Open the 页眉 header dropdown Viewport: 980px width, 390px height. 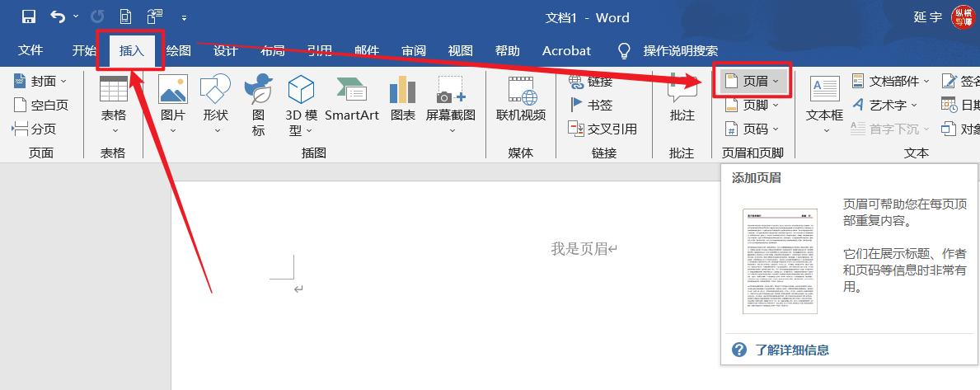point(752,82)
